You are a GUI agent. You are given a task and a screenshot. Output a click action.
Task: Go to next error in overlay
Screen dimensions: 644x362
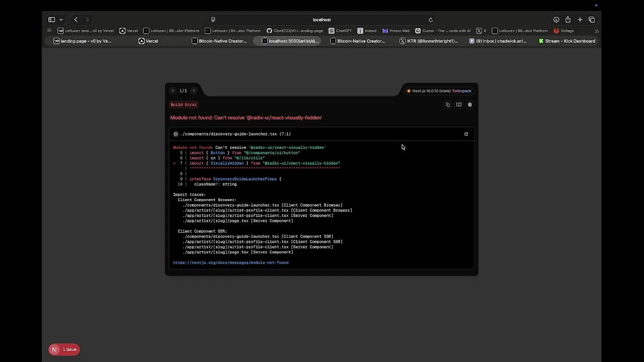point(194,90)
